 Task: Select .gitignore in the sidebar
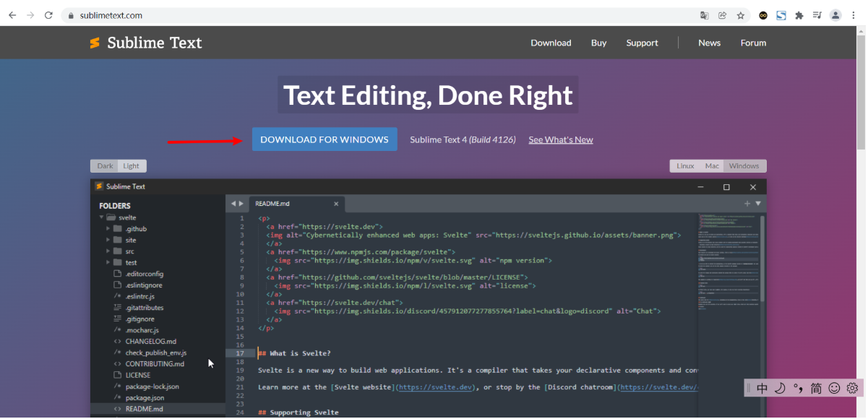pyautogui.click(x=140, y=319)
